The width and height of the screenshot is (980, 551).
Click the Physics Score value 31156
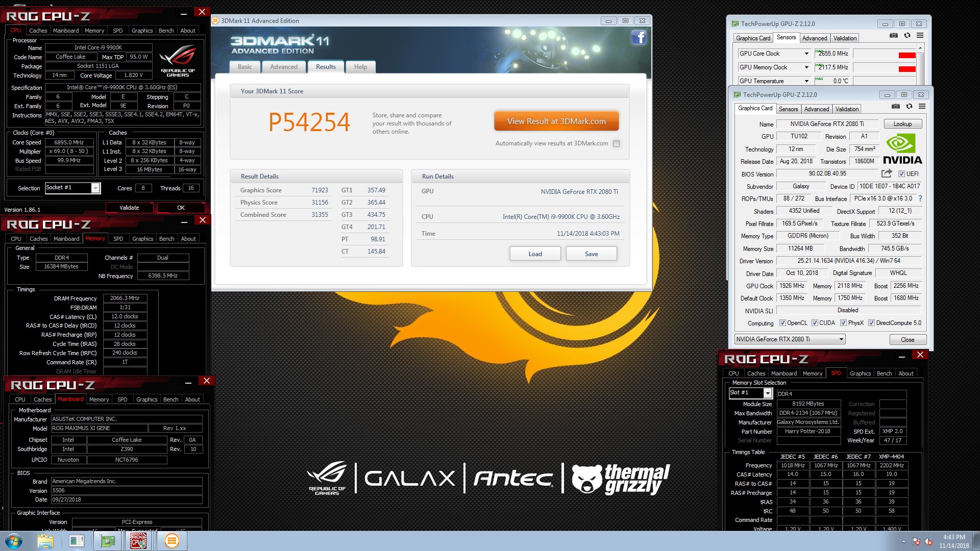pos(320,203)
